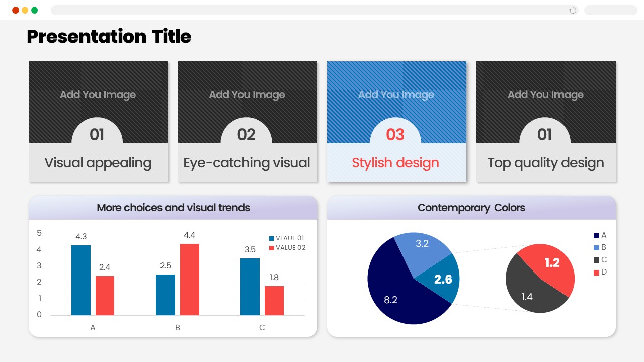Select the blue Stylish design image placeholder
This screenshot has height=362, width=644.
click(396, 95)
